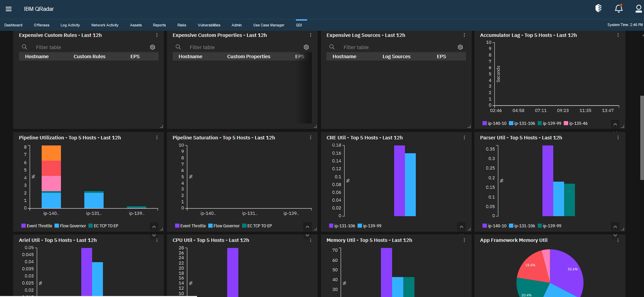The width and height of the screenshot is (644, 297).
Task: Toggle ip-139-99 series in Parser Util legend
Action: click(550, 226)
